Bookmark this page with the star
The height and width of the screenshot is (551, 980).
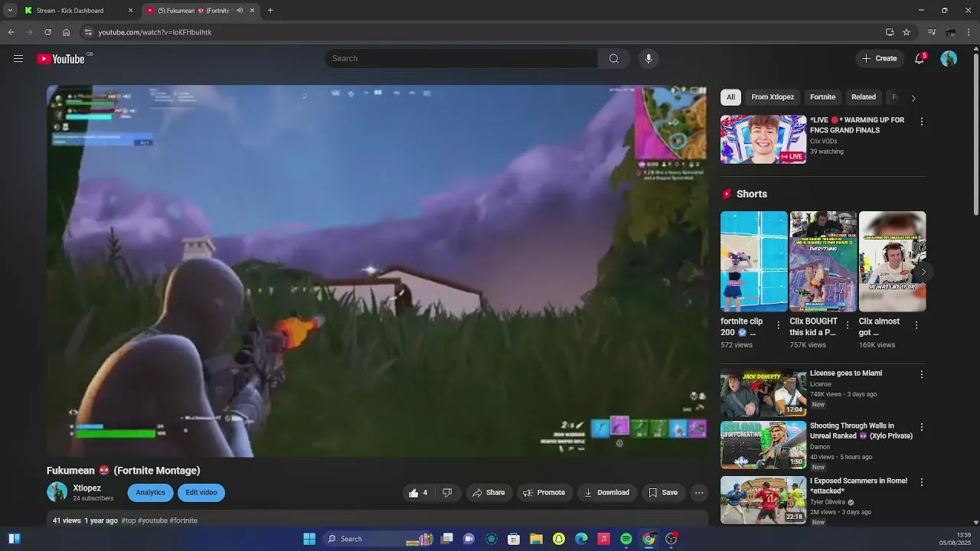click(x=906, y=32)
